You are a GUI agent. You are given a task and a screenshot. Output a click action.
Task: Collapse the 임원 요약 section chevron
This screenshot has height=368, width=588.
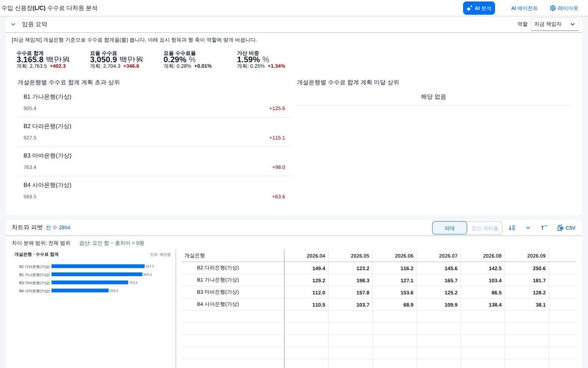click(13, 24)
